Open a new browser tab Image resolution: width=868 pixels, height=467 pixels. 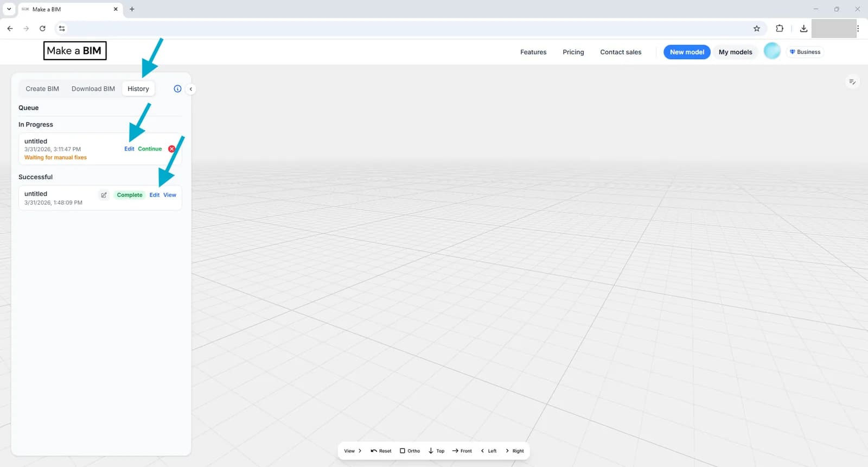(x=132, y=9)
